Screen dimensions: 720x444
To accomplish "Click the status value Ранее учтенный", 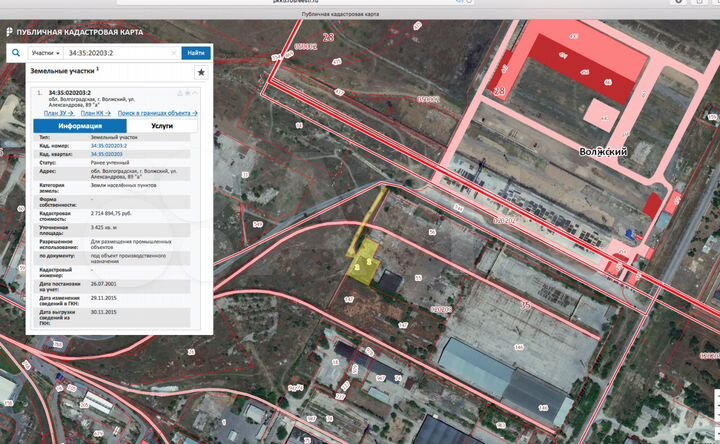I will [x=110, y=163].
